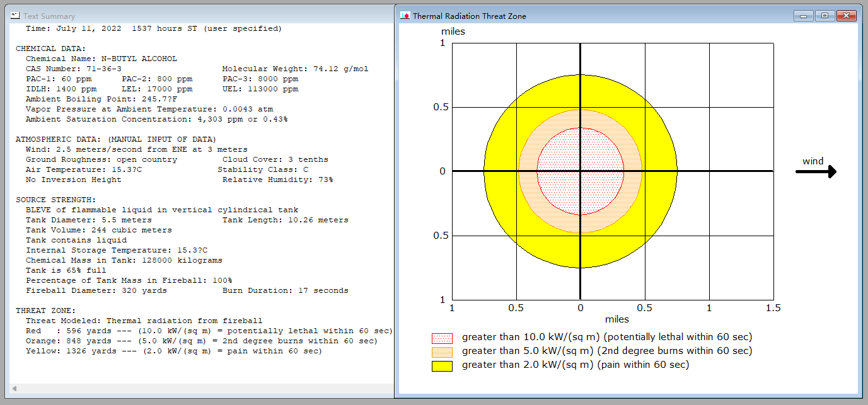Maximize the Thermal Radiation Threat Zone window

click(x=823, y=16)
